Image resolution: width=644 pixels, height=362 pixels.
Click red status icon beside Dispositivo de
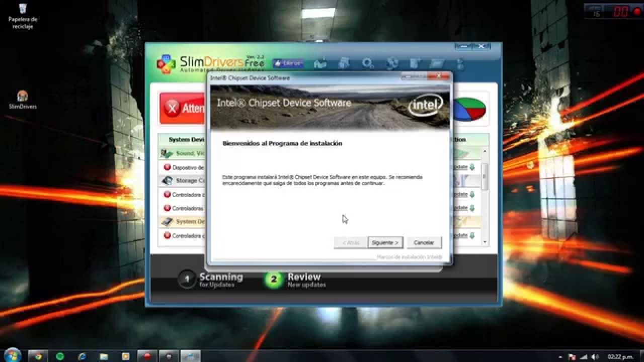coord(167,167)
